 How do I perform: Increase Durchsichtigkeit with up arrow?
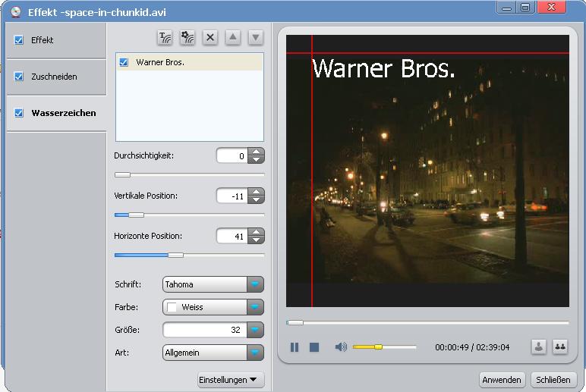click(x=256, y=152)
